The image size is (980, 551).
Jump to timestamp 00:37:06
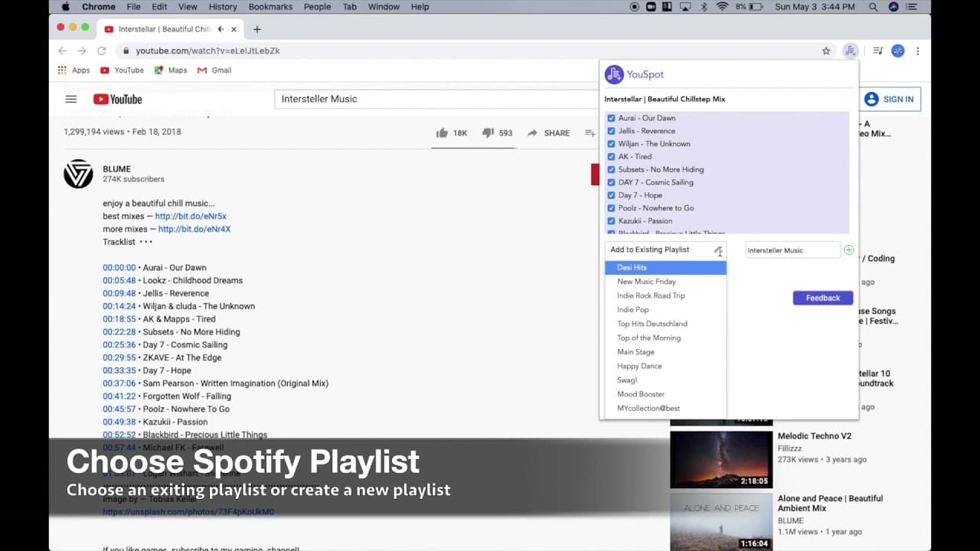[x=119, y=383]
